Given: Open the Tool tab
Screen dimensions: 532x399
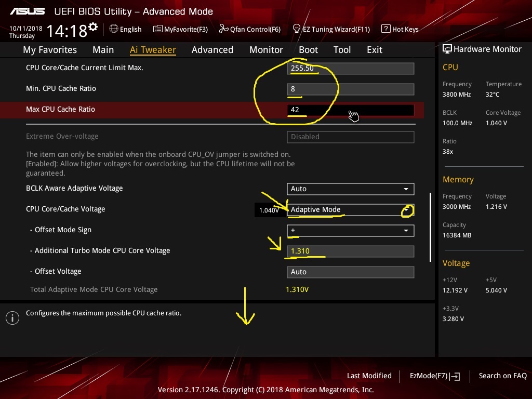Looking at the screenshot, I should [342, 50].
